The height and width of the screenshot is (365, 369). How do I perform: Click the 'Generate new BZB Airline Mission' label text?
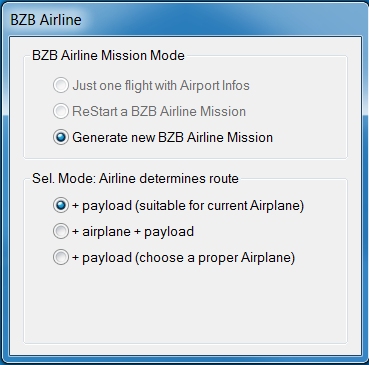(172, 137)
